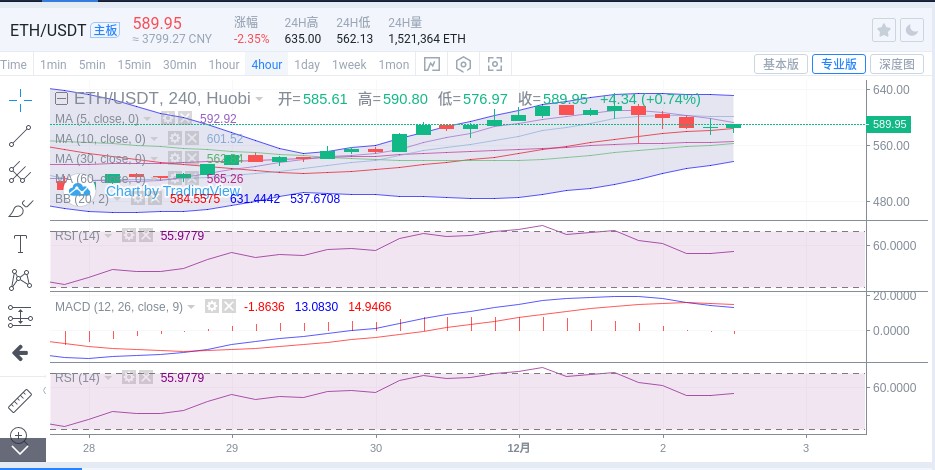
Task: Expand RSI (14) dropdown above MACD
Action: (109, 236)
